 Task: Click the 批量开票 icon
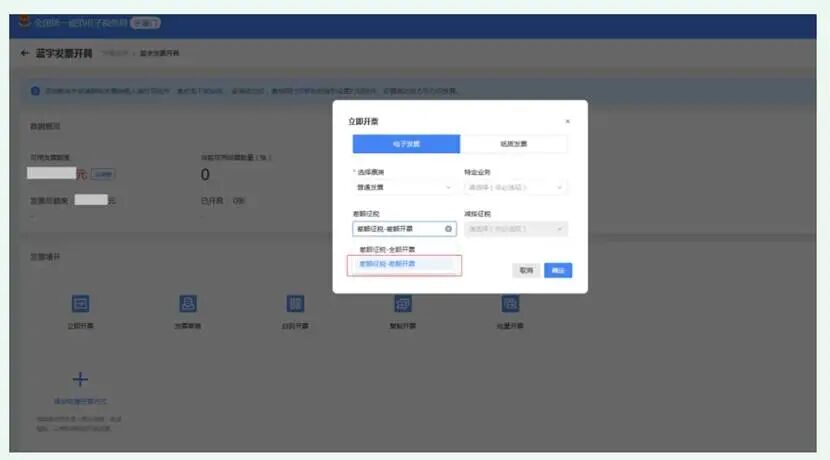[510, 303]
